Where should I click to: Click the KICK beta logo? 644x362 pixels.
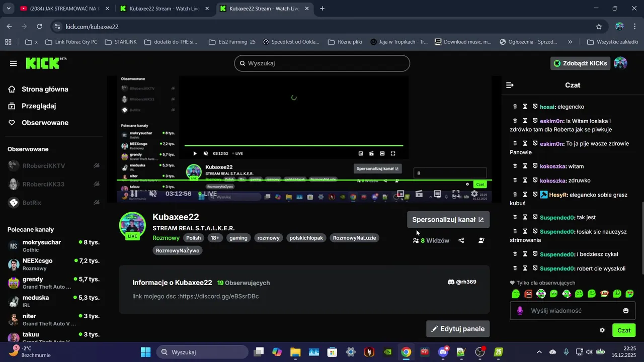46,63
